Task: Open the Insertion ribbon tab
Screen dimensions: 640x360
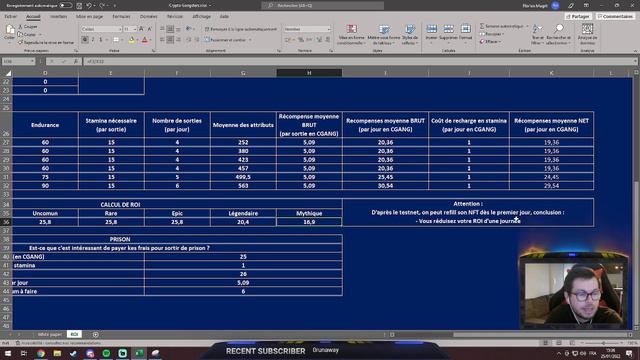Action: pos(58,16)
